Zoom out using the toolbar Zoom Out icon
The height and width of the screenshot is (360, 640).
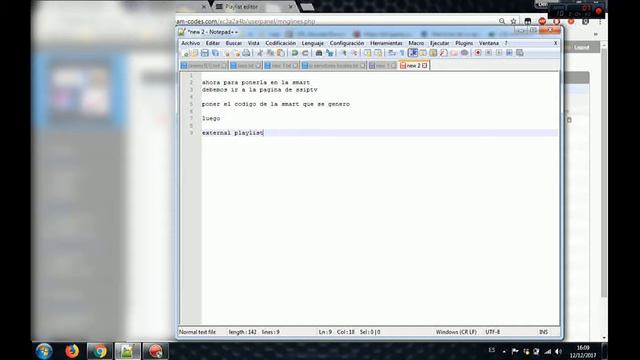click(x=354, y=53)
